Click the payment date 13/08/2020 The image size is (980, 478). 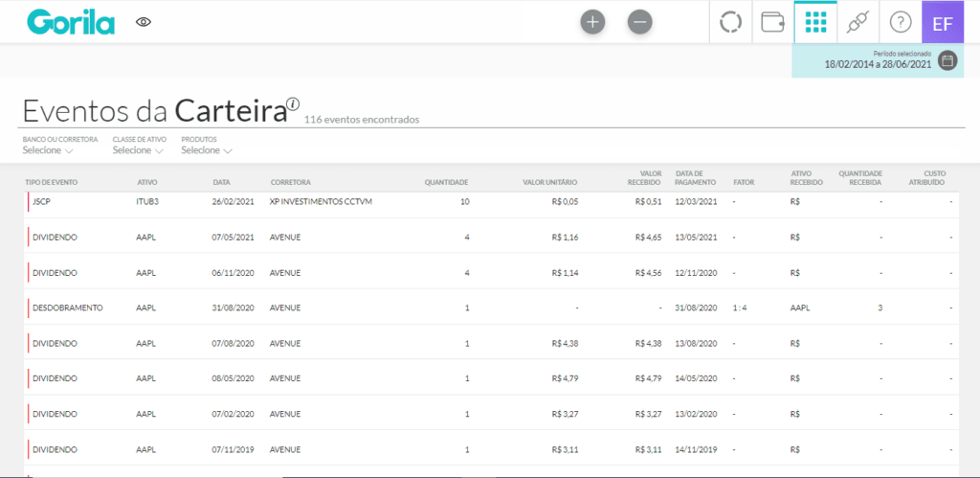(x=697, y=344)
